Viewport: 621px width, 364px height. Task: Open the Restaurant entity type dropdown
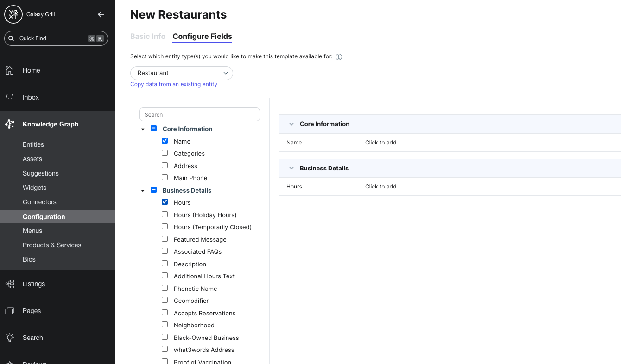click(181, 73)
